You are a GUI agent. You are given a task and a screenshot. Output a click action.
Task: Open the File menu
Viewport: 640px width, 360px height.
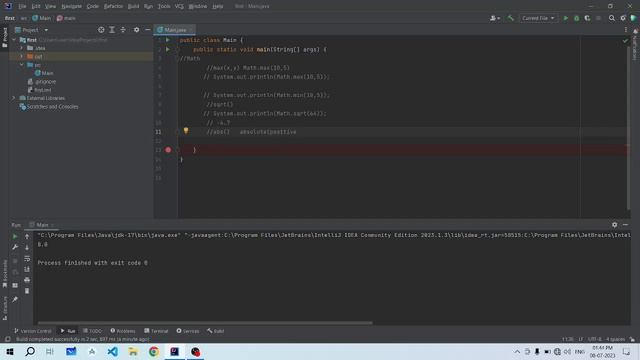[22, 6]
